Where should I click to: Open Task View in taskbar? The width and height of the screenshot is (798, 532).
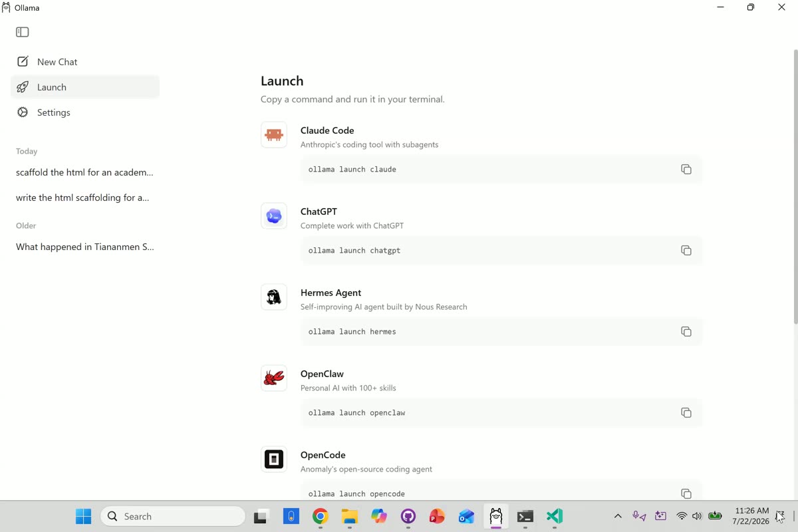pyautogui.click(x=261, y=516)
